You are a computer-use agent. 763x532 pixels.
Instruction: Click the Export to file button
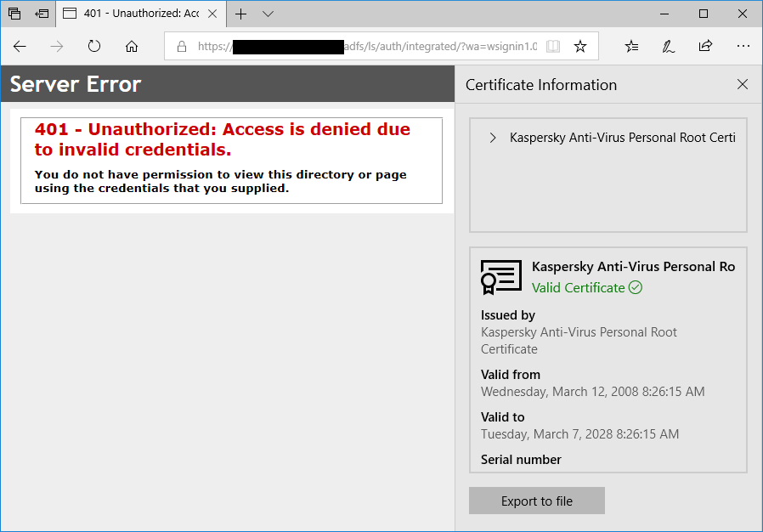point(536,501)
